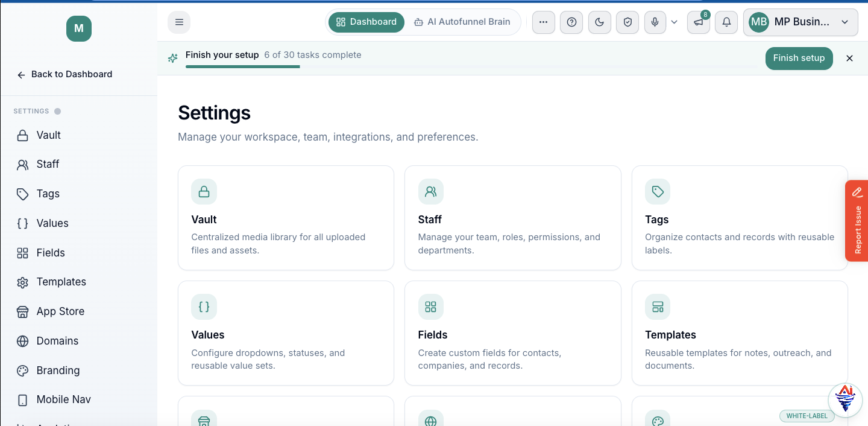Activate the microphone icon button
Screen dimensions: 868x426
655,22
